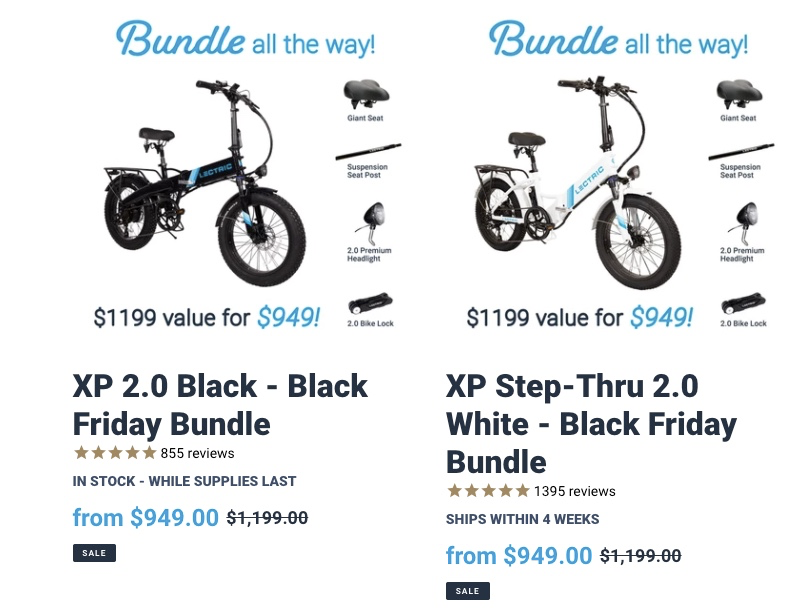Click the $949.00 price of XP 2.0 Black
This screenshot has height=609, width=810.
click(x=146, y=517)
